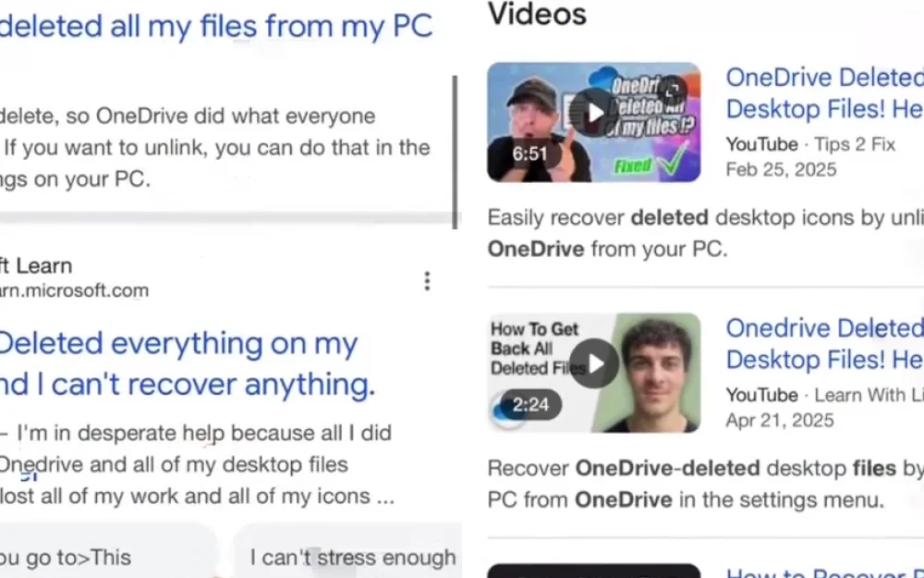Click 'If you want to unlink' snippet text
This screenshot has width=924, height=578.
[x=215, y=147]
